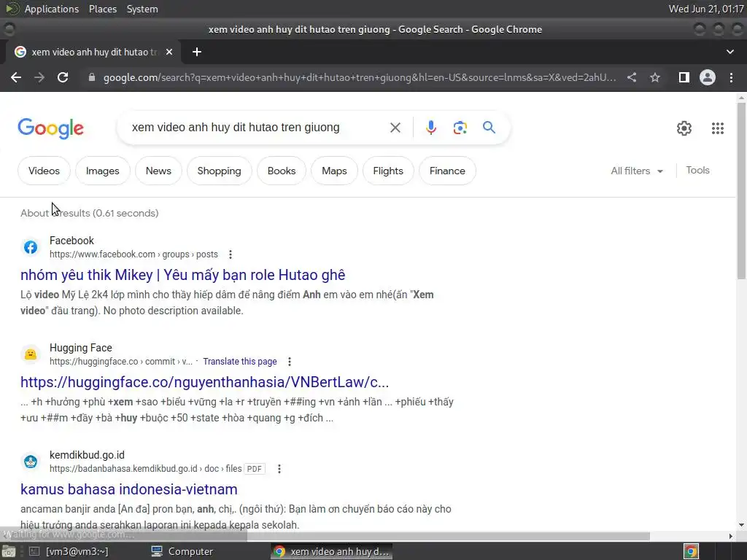Click the kemdikbud.go.id favicon
This screenshot has width=747, height=560.
pos(31,462)
